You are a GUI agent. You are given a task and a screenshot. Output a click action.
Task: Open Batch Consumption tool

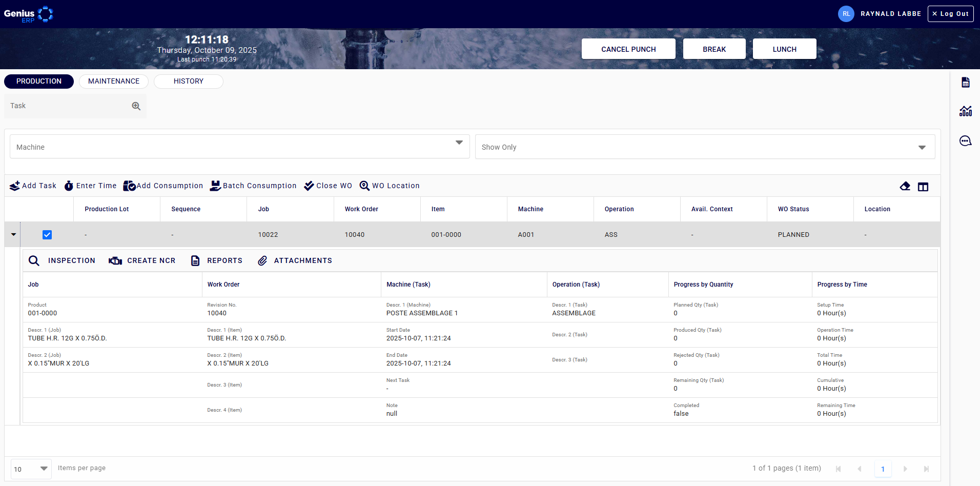click(x=215, y=186)
